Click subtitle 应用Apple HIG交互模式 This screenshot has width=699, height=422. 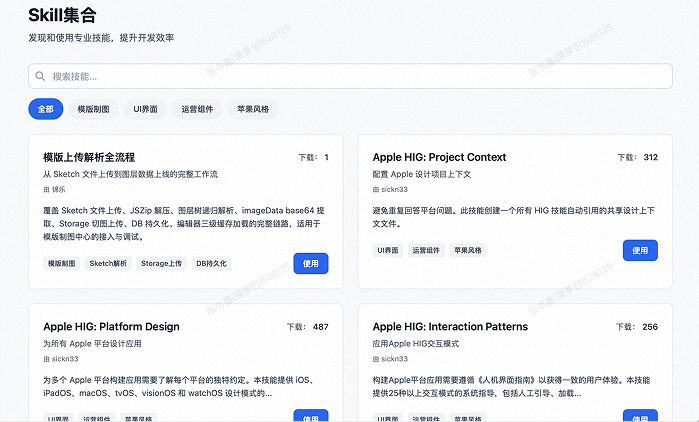tap(415, 344)
